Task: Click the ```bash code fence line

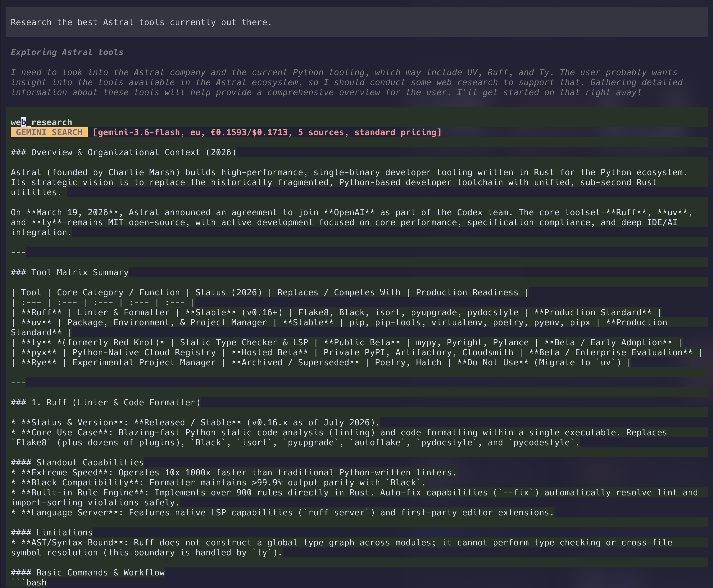Action: [x=29, y=583]
